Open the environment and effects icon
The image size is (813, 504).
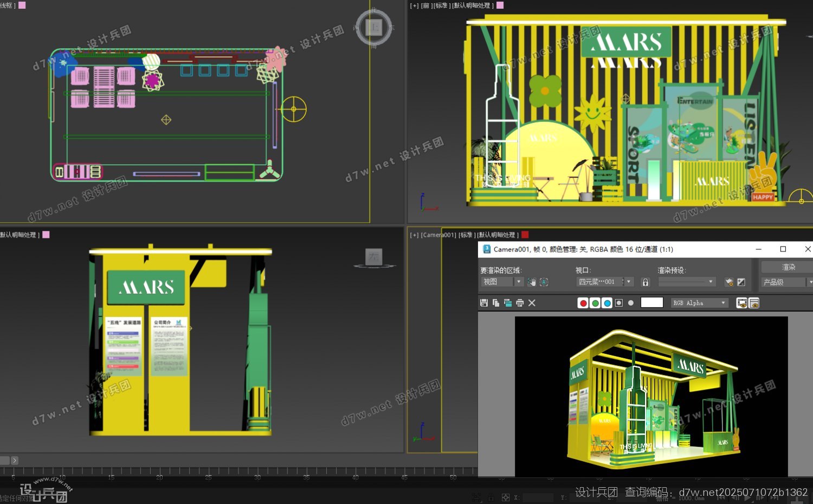[741, 282]
